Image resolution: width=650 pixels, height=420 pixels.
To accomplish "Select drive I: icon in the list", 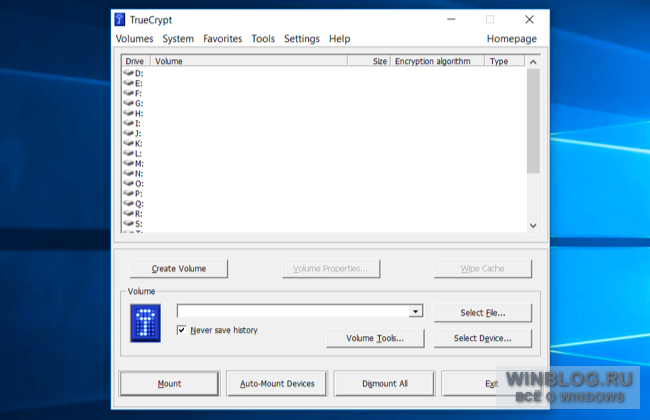I will [129, 123].
